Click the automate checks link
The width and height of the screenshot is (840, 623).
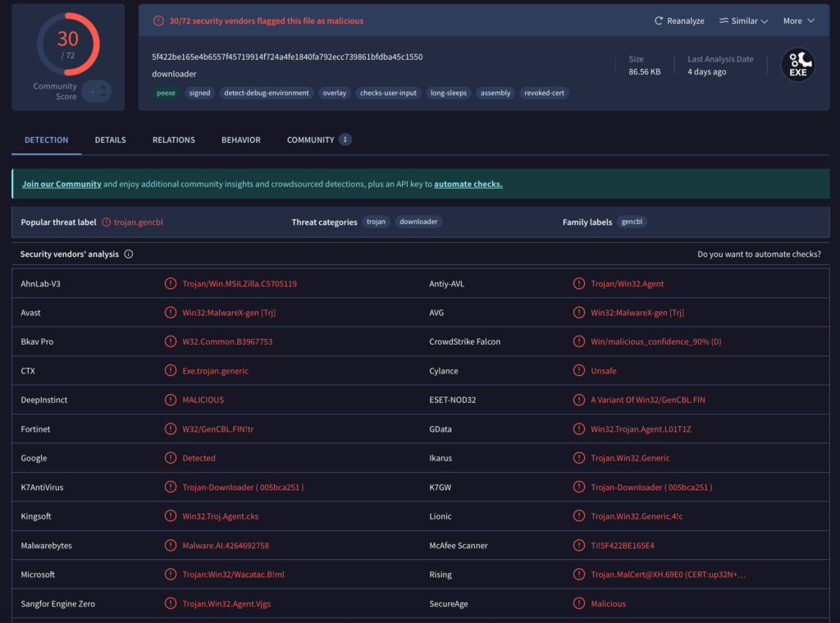point(468,185)
